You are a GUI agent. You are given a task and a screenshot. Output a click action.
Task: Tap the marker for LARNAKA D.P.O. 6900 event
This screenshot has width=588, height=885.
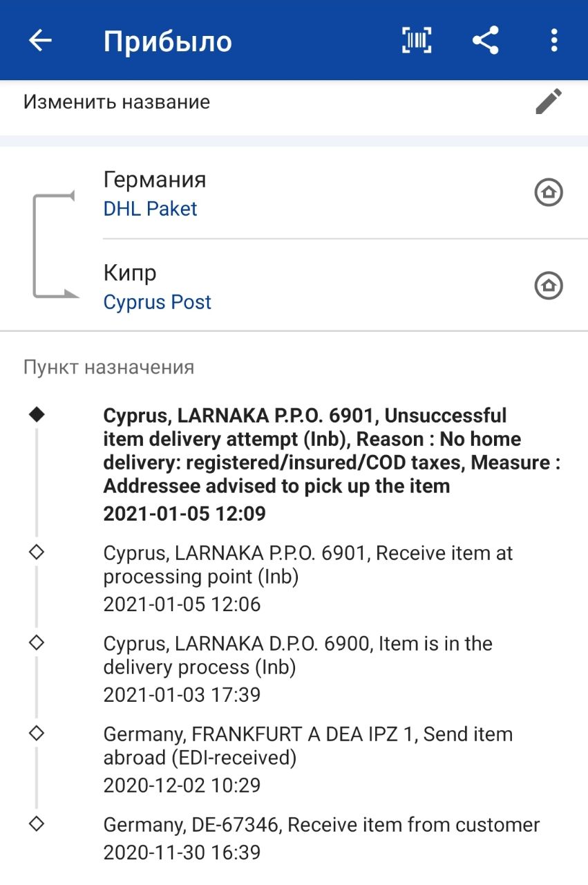(x=37, y=642)
